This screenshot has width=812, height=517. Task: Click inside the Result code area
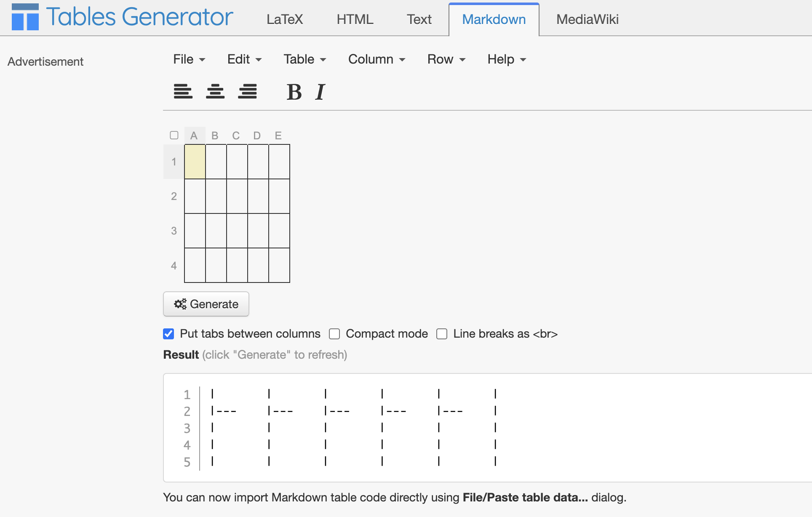(x=487, y=428)
